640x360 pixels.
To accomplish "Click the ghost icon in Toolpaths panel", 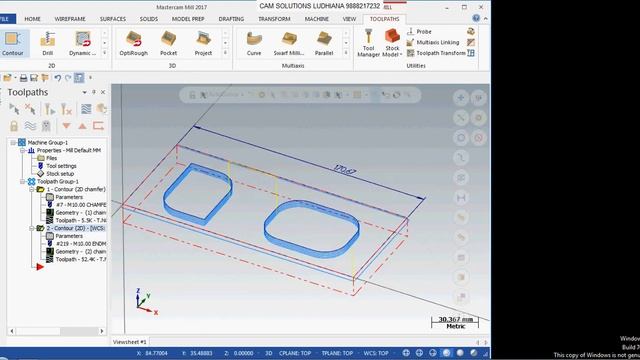I will point(46,126).
